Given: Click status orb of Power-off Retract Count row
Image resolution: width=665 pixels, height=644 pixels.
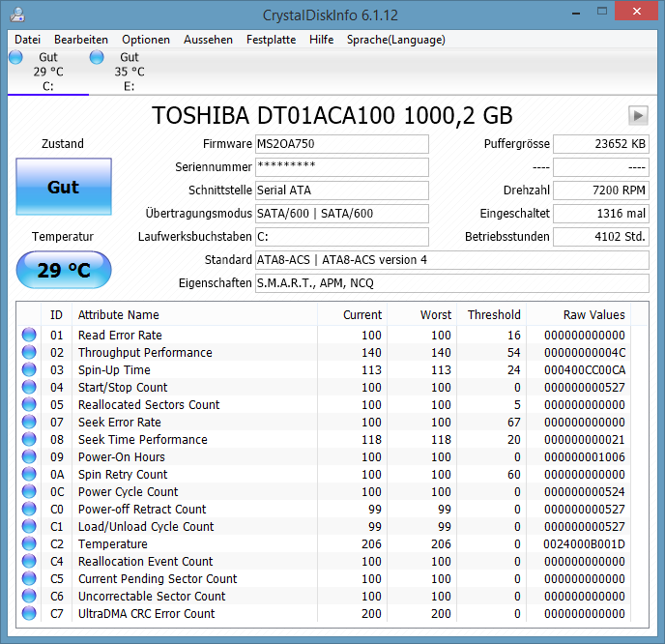Looking at the screenshot, I should click(x=29, y=509).
